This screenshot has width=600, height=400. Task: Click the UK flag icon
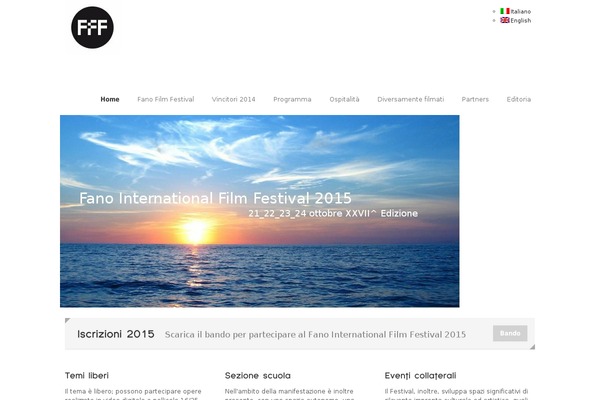[x=505, y=20]
